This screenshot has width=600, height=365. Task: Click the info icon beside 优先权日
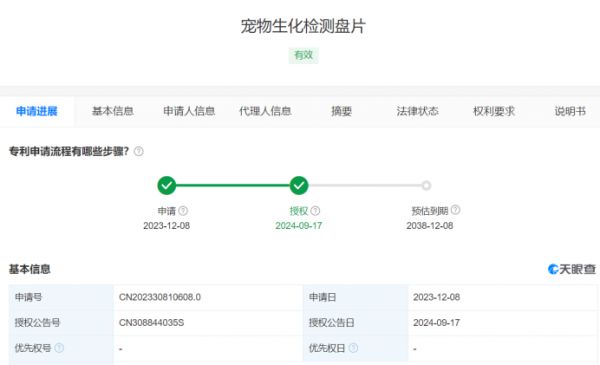click(353, 348)
